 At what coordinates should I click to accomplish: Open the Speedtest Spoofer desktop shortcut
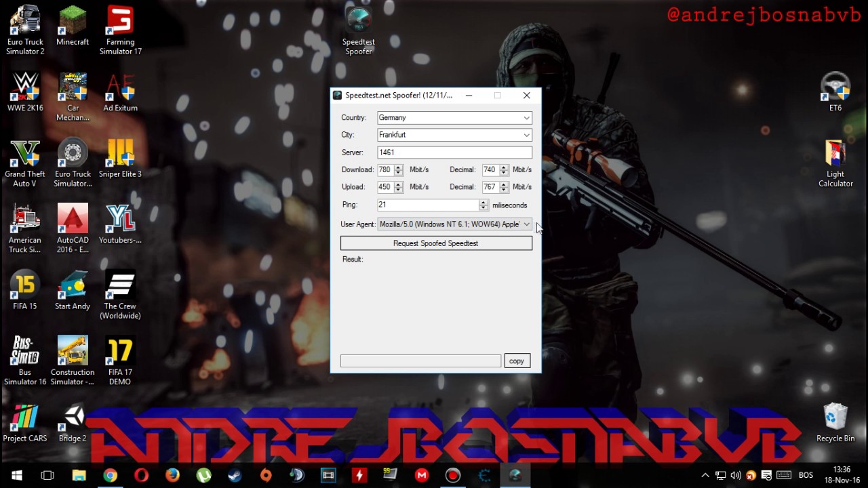point(359,31)
